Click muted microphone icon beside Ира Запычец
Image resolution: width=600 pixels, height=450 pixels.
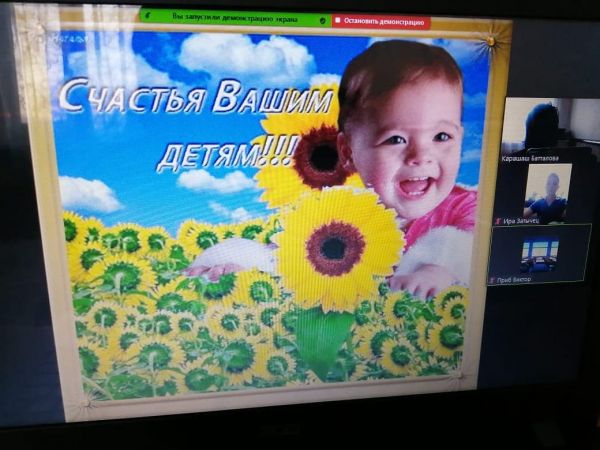click(497, 220)
